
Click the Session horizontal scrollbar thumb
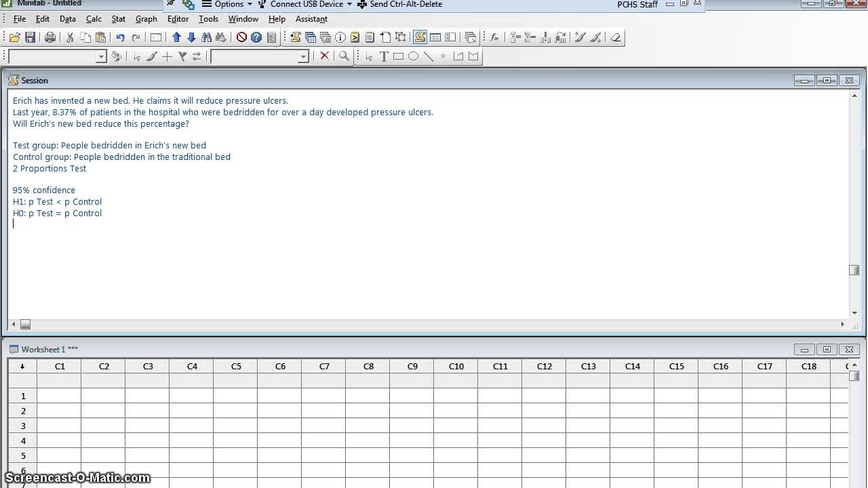tap(25, 325)
